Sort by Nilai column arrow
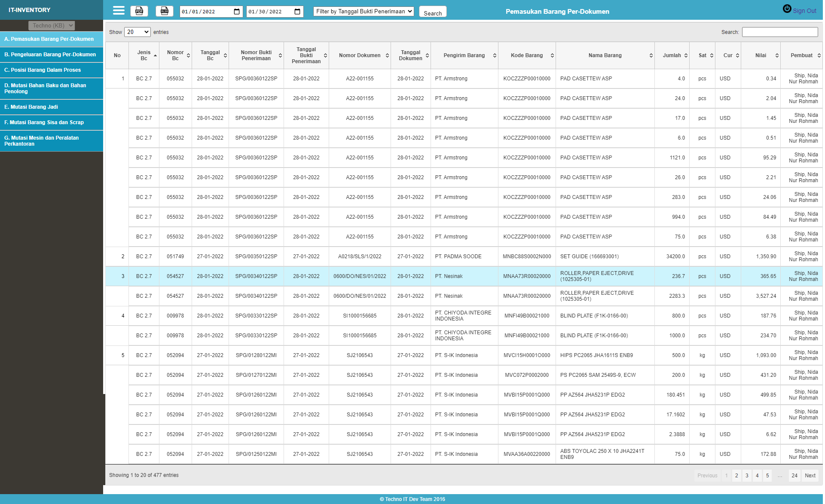 777,55
